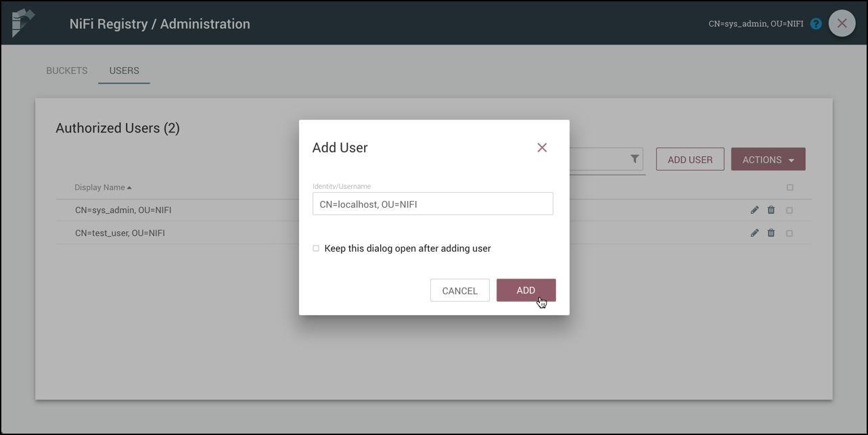Image resolution: width=868 pixels, height=435 pixels.
Task: Toggle Display Name sort order
Action: pyautogui.click(x=101, y=187)
